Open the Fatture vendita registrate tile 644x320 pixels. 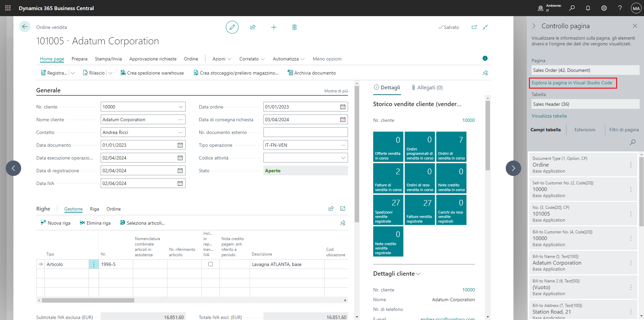pyautogui.click(x=420, y=210)
